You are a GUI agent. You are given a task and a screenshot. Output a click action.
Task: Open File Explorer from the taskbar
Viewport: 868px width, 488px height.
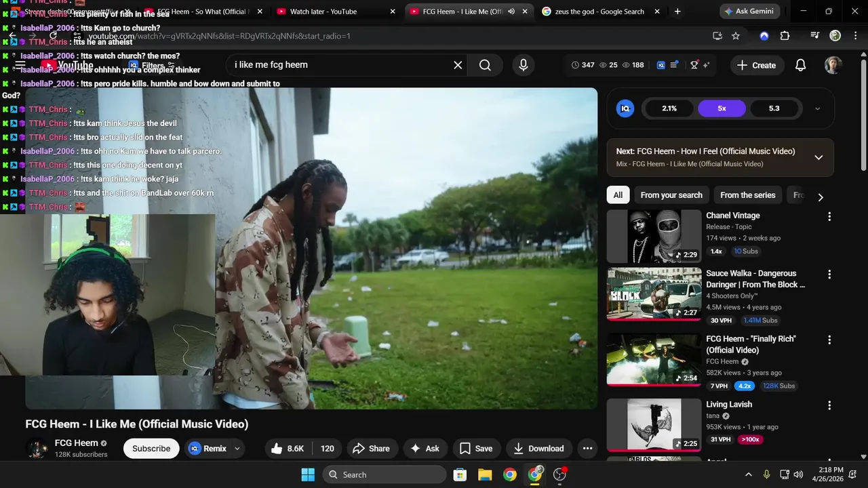(x=485, y=474)
